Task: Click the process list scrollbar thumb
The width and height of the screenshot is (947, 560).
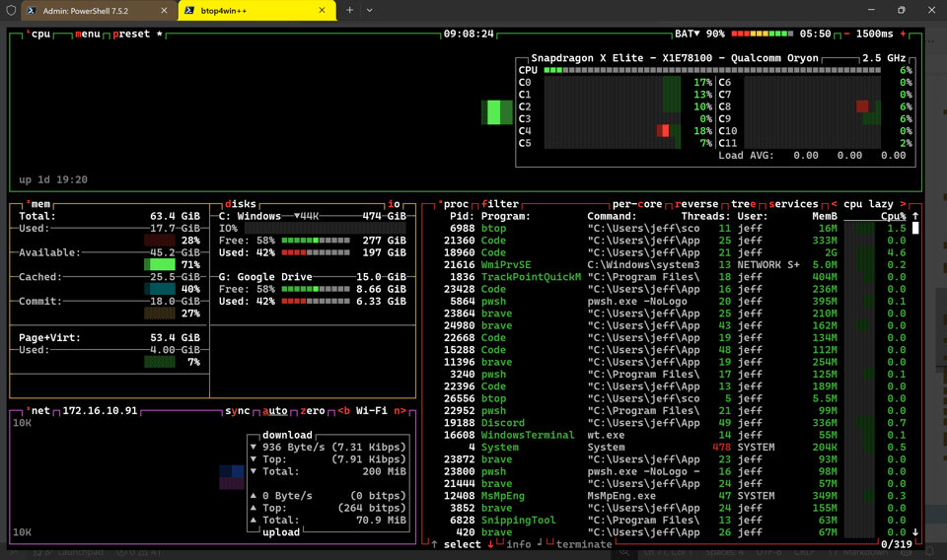Action: point(915,228)
